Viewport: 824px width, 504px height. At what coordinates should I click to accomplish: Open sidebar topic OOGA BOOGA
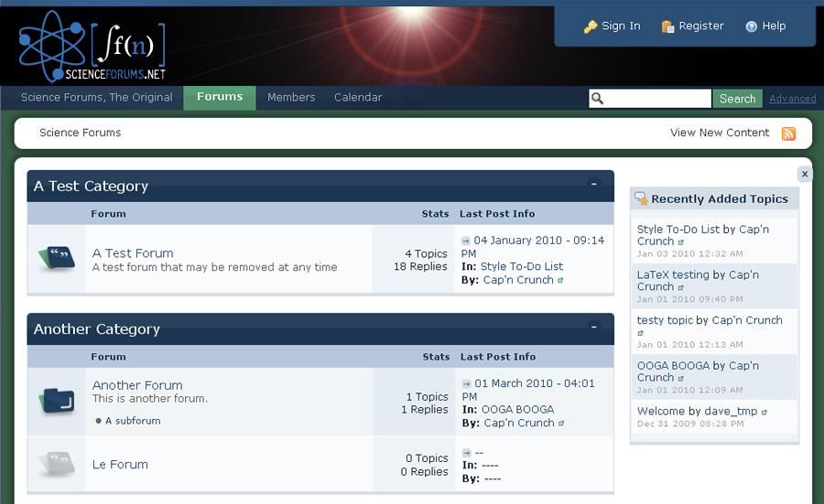pos(673,366)
